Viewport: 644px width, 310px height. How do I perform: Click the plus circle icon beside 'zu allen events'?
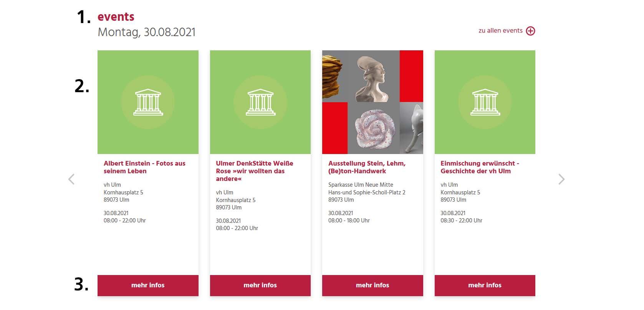(530, 31)
